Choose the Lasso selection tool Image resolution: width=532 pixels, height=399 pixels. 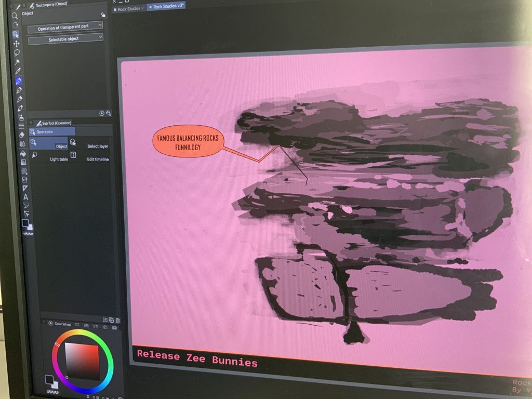coord(17,52)
